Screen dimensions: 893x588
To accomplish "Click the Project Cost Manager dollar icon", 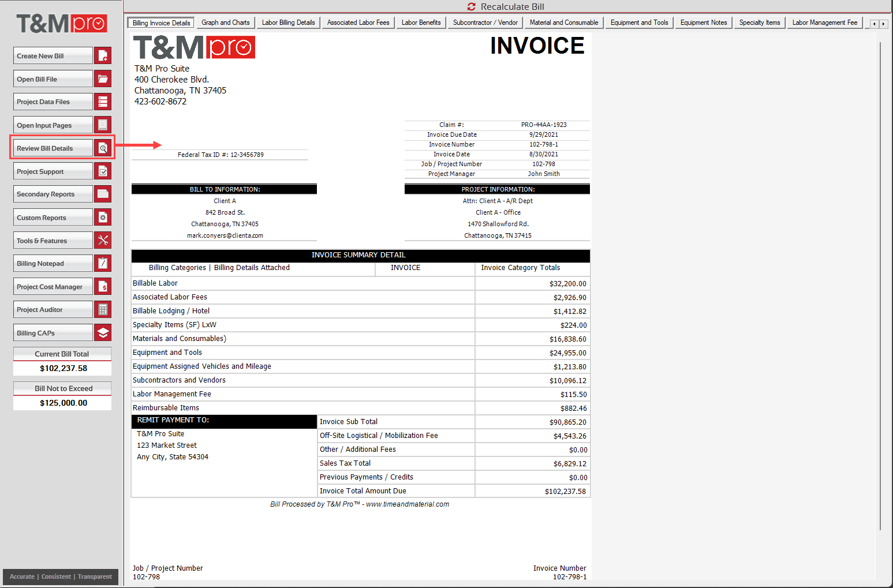I will tap(103, 286).
